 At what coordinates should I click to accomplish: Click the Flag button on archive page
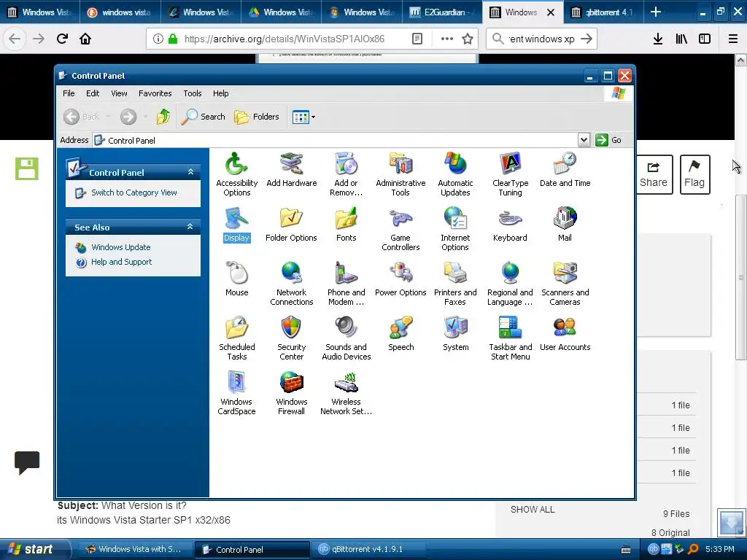point(694,174)
